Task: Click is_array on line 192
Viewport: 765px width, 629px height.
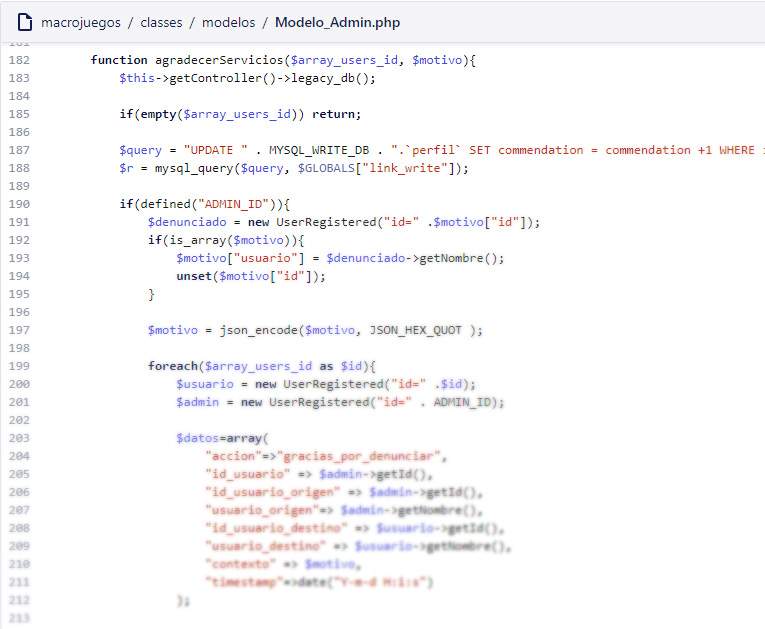Action: coord(198,240)
